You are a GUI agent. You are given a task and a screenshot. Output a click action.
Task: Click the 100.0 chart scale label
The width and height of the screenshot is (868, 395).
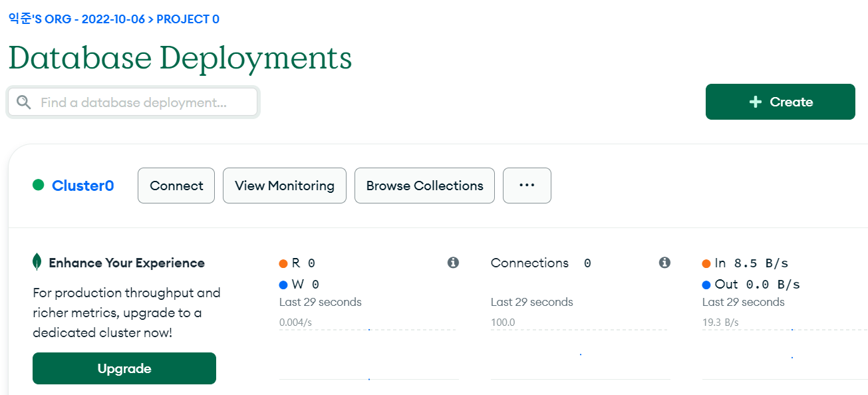point(503,323)
